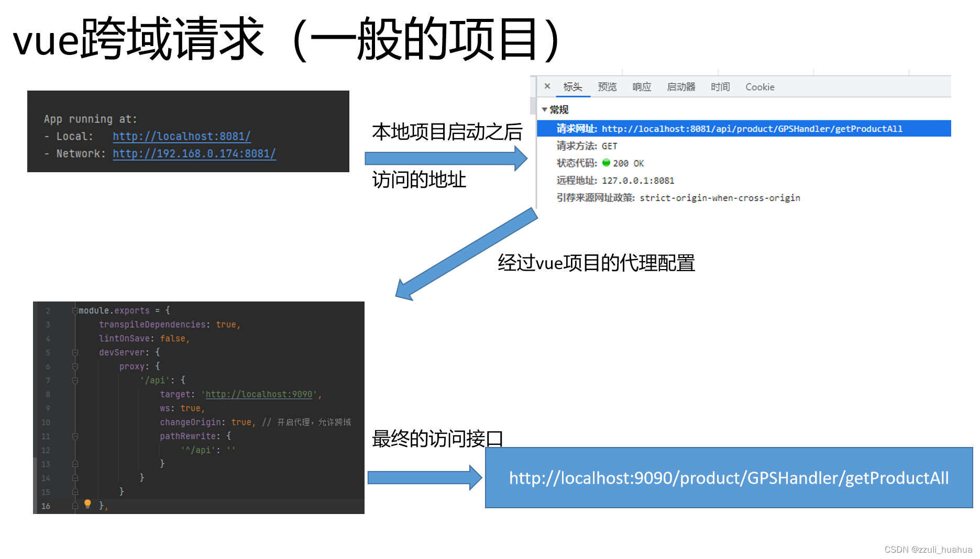
Task: Open the Network http://192.168.0.174:8081/ link
Action: [x=194, y=154]
